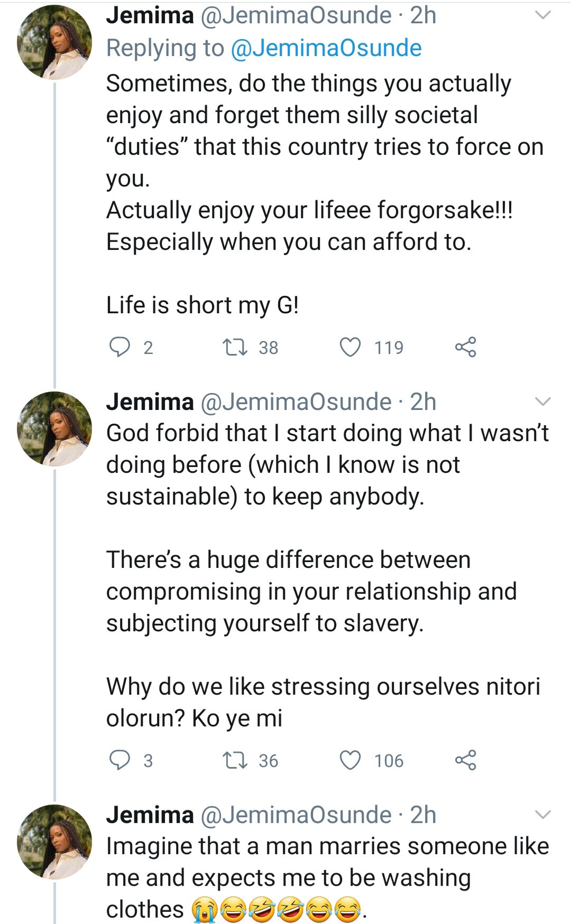Screen dimensions: 571x924
Task: Open the @JemimaOsunde reply-to mention link
Action: 326,48
